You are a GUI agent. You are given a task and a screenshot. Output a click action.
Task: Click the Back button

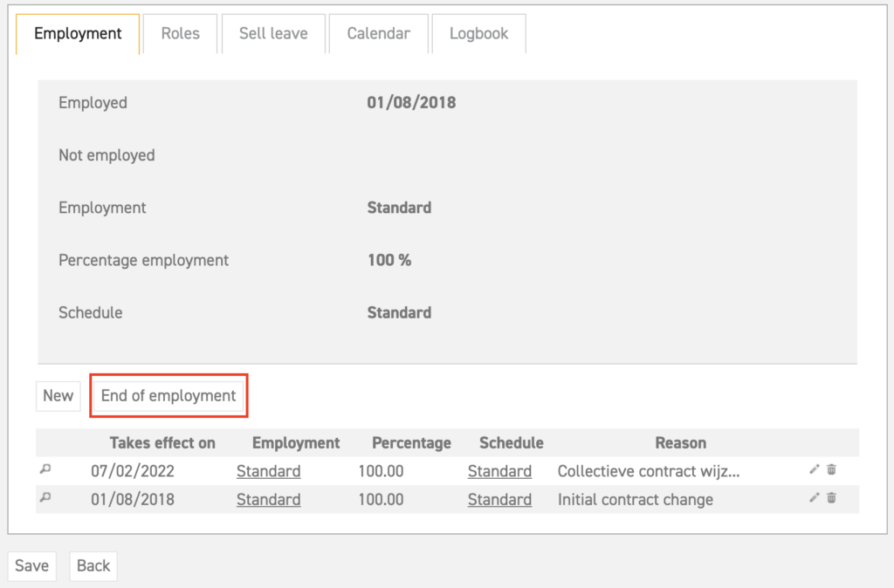pyautogui.click(x=93, y=565)
